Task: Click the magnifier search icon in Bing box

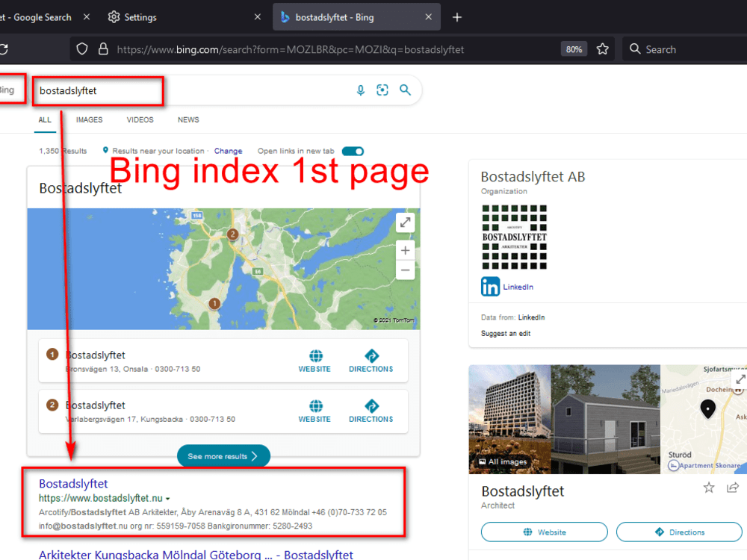Action: (x=405, y=90)
